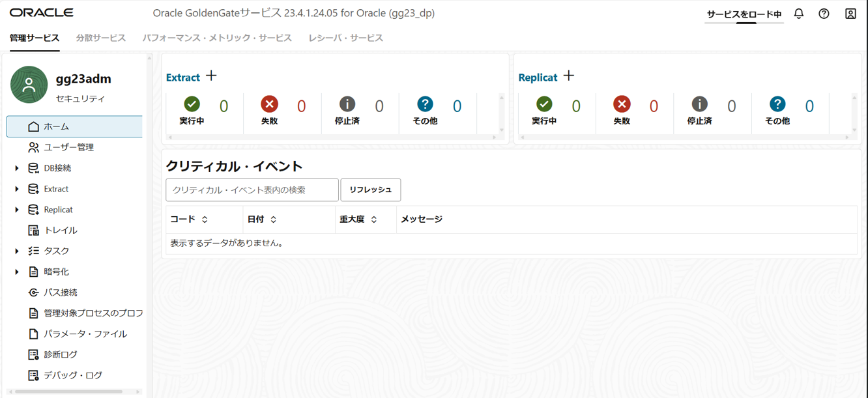This screenshot has width=868, height=398.
Task: Click Extract other blue question icon
Action: (425, 104)
